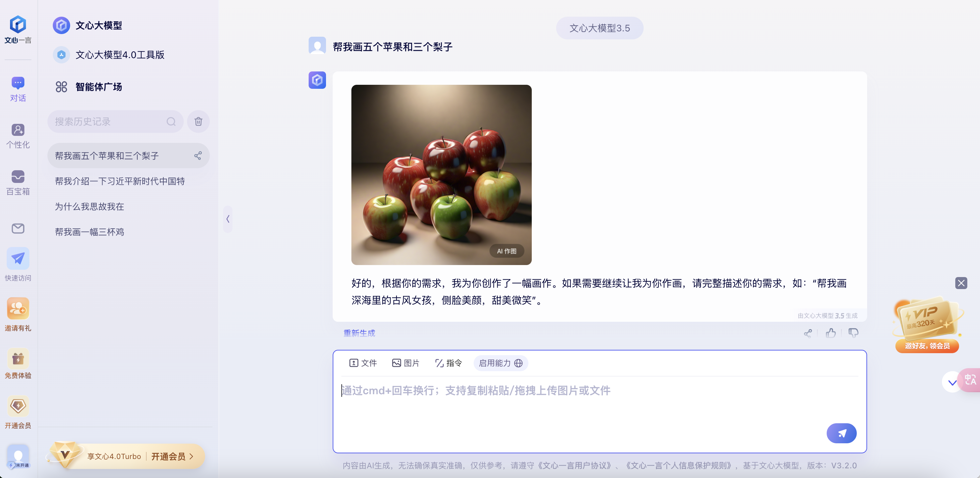Click the thumbs down icon
The height and width of the screenshot is (478, 980).
853,333
